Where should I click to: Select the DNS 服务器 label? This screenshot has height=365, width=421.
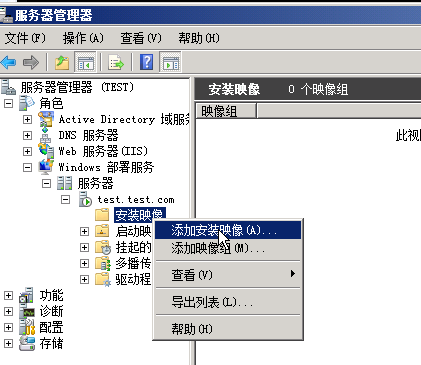(x=88, y=135)
